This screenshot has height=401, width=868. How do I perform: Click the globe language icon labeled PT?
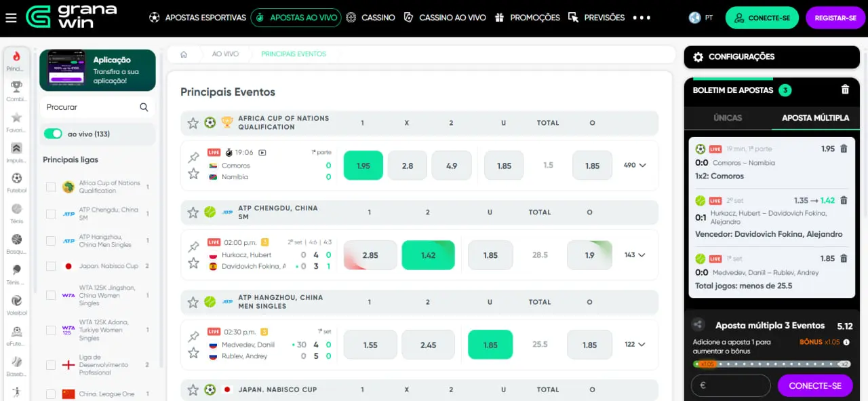(x=694, y=18)
